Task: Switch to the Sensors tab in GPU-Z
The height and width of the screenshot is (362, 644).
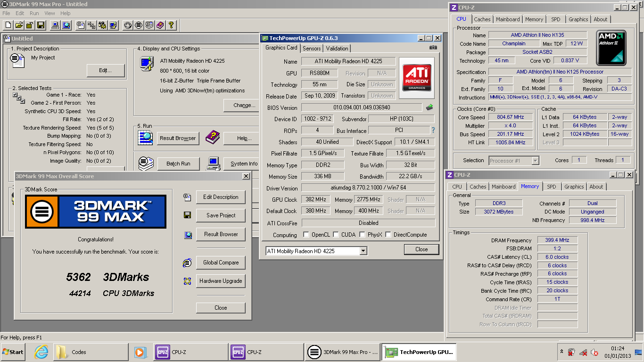Action: tap(312, 49)
